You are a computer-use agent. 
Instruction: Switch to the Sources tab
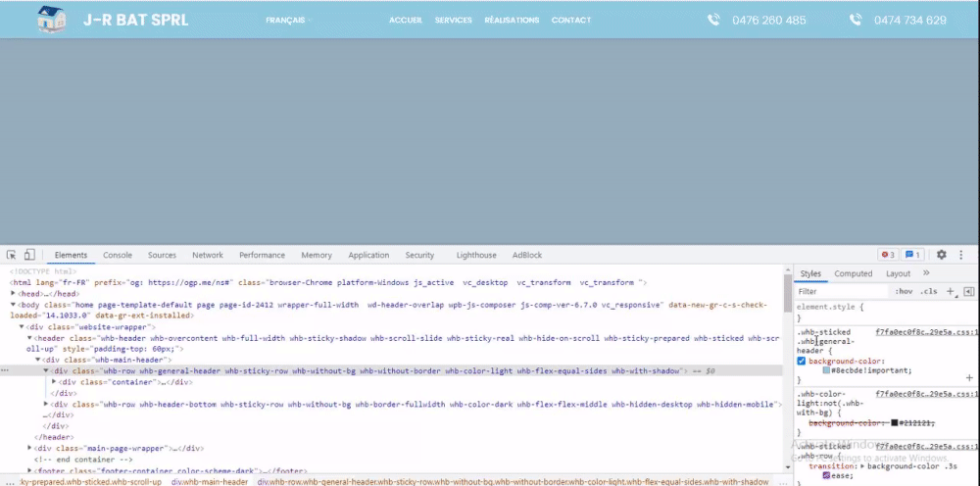coord(162,255)
